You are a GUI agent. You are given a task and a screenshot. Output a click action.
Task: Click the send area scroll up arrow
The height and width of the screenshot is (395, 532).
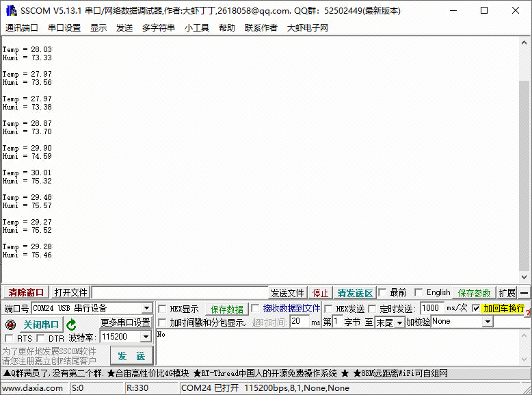click(524, 335)
